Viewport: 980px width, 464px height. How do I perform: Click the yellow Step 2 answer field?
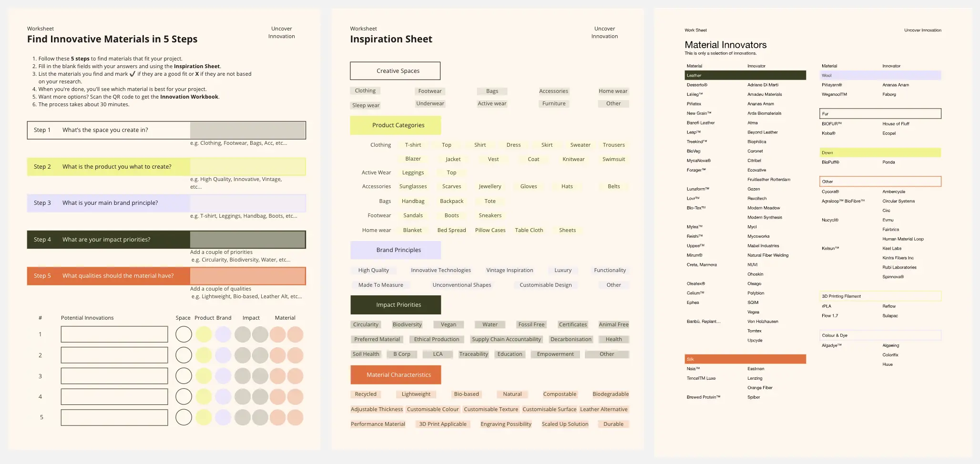coord(247,167)
